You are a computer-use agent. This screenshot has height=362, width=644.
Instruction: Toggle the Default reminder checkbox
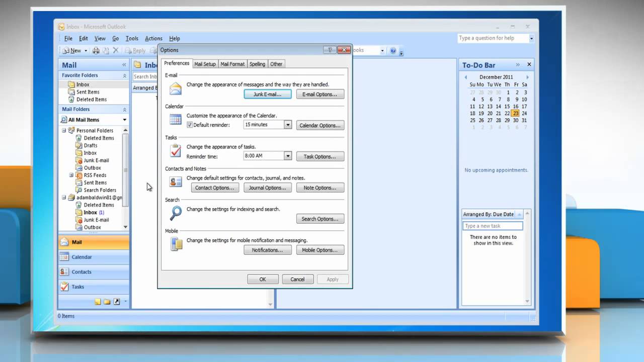point(190,125)
